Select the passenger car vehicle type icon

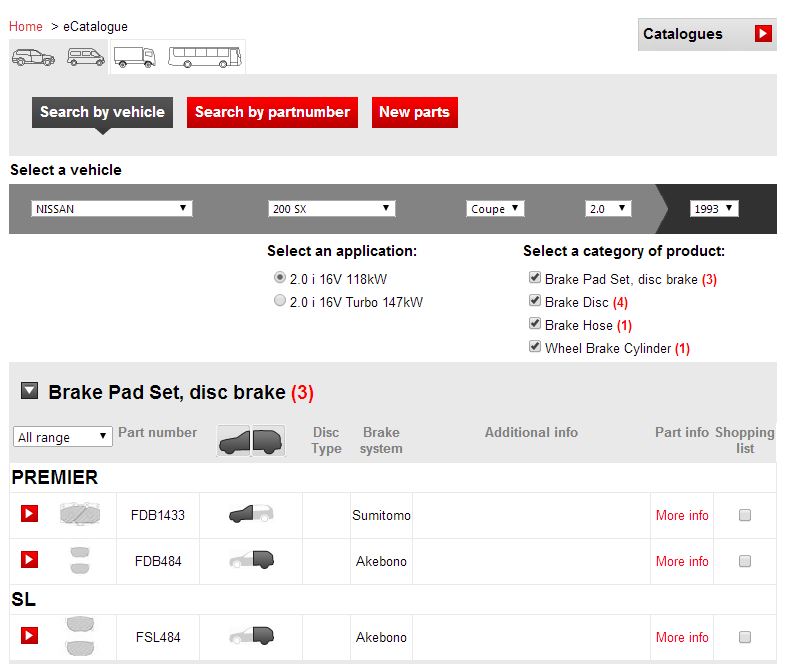33,57
